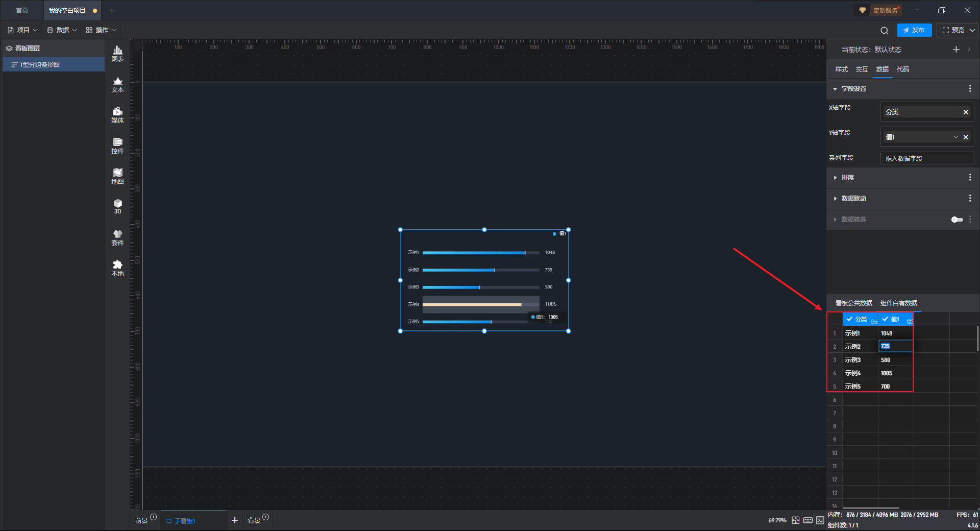Click the 发布 publish button

tap(914, 30)
